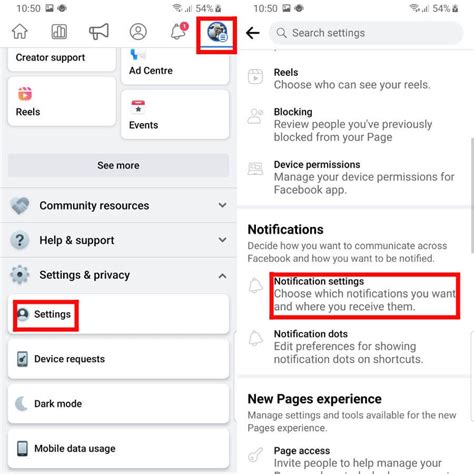Open the ads megaphone icon
This screenshot has width=474, height=474.
tap(99, 32)
